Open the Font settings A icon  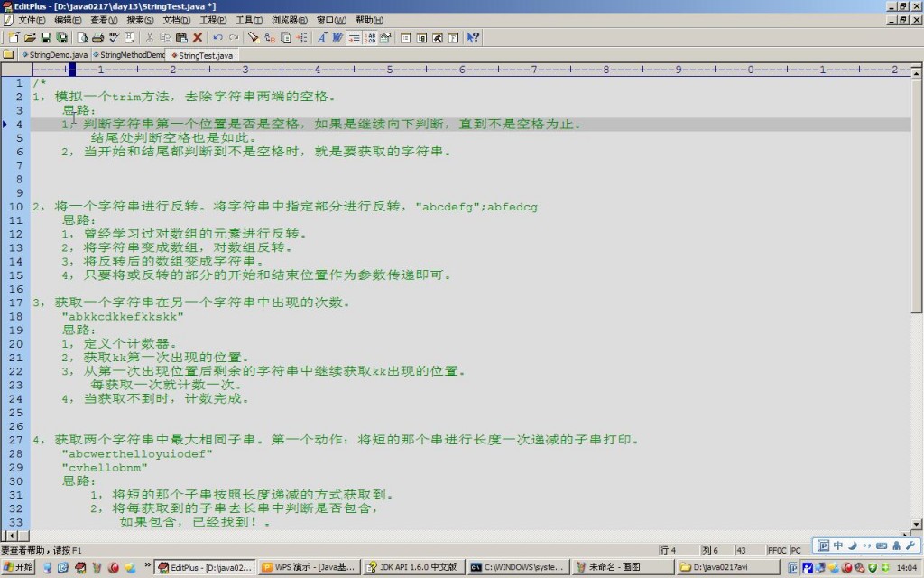(x=322, y=38)
